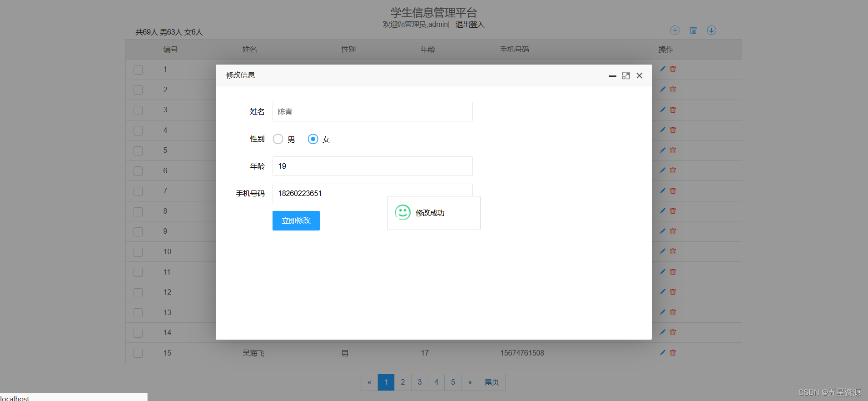868x401 pixels.
Task: Click the delete trash icon in row 12
Action: (673, 292)
